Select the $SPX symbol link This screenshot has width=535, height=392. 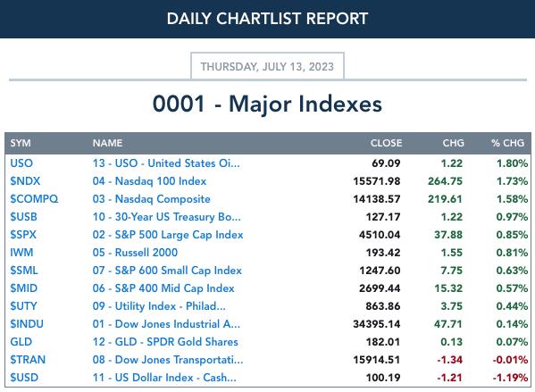(x=23, y=234)
